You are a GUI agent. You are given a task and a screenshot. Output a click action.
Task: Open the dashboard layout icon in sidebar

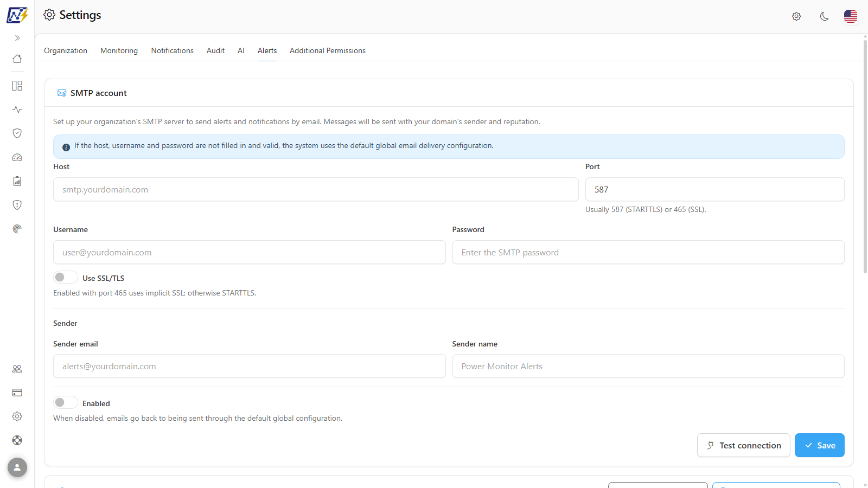tap(17, 86)
